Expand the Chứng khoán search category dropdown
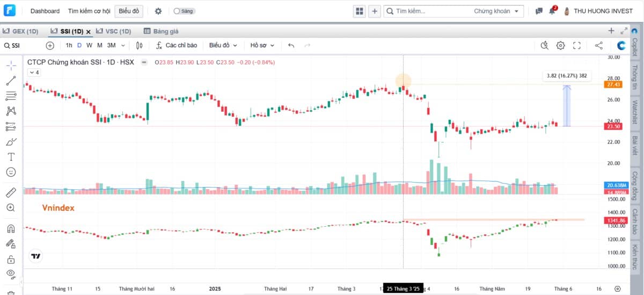The image size is (644, 295). (497, 11)
